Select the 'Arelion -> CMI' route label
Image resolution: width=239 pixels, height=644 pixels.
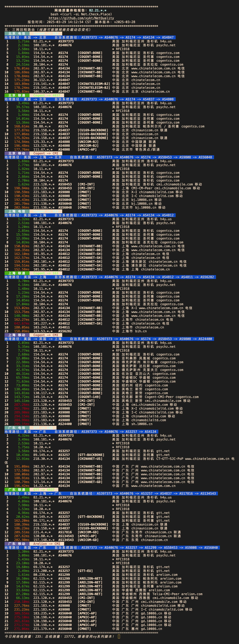pos(47,544)
